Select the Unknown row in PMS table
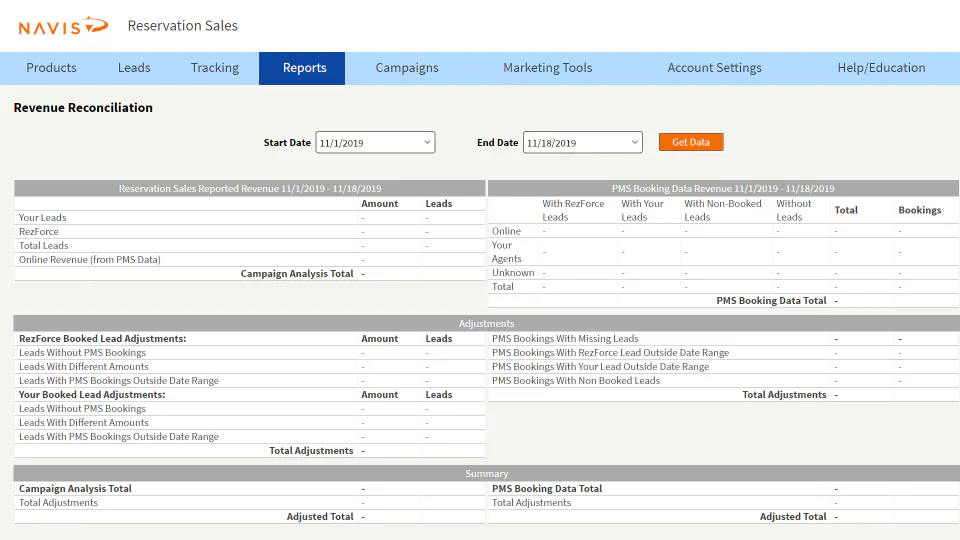 pos(723,272)
